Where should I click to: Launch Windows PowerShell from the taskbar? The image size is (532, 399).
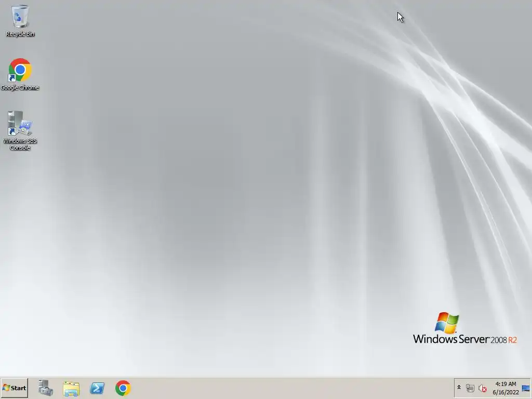(97, 388)
